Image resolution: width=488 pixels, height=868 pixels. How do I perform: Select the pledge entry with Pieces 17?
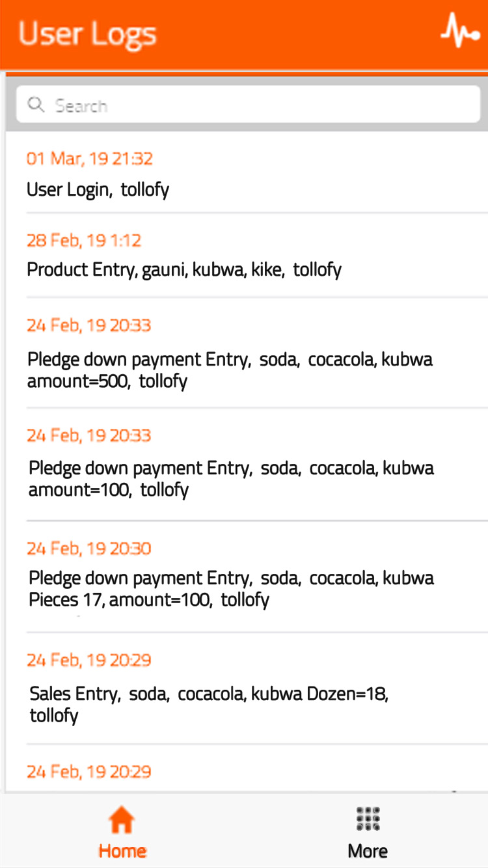[231, 588]
